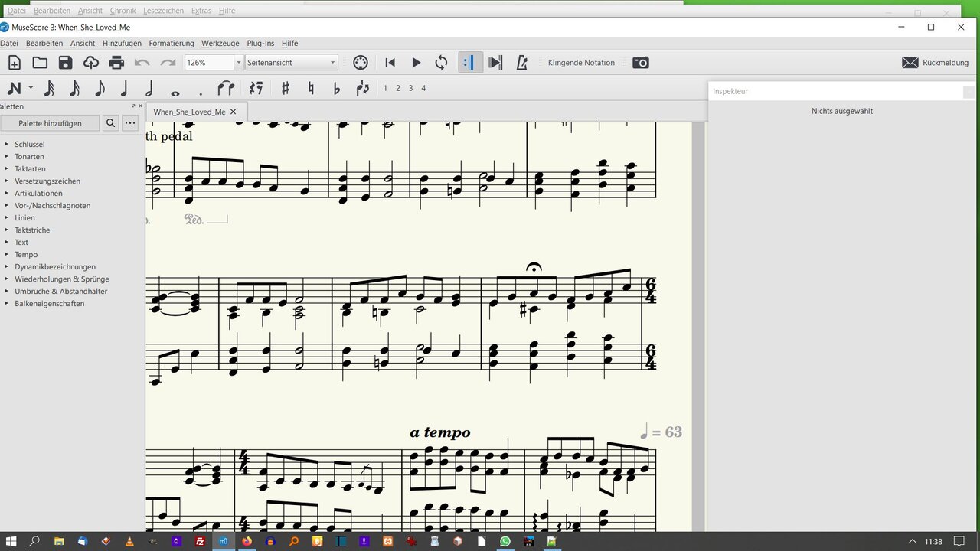Click the Rückmeldung feedback button

pyautogui.click(x=935, y=63)
